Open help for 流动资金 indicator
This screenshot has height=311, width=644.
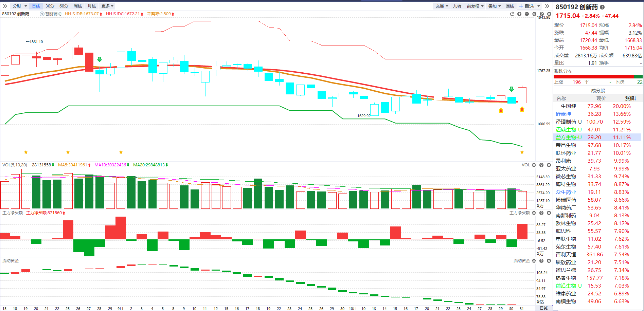click(541, 261)
